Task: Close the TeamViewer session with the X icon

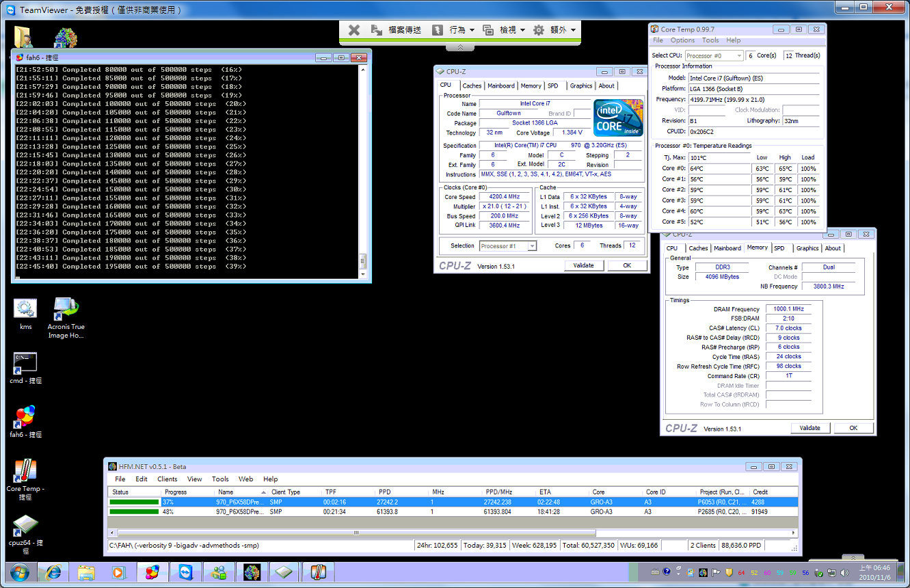Action: point(353,30)
